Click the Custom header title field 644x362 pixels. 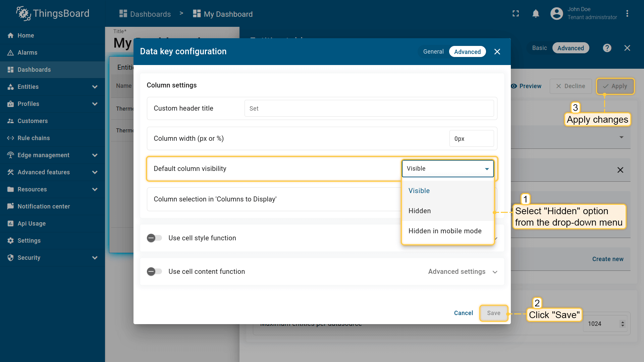coord(369,109)
